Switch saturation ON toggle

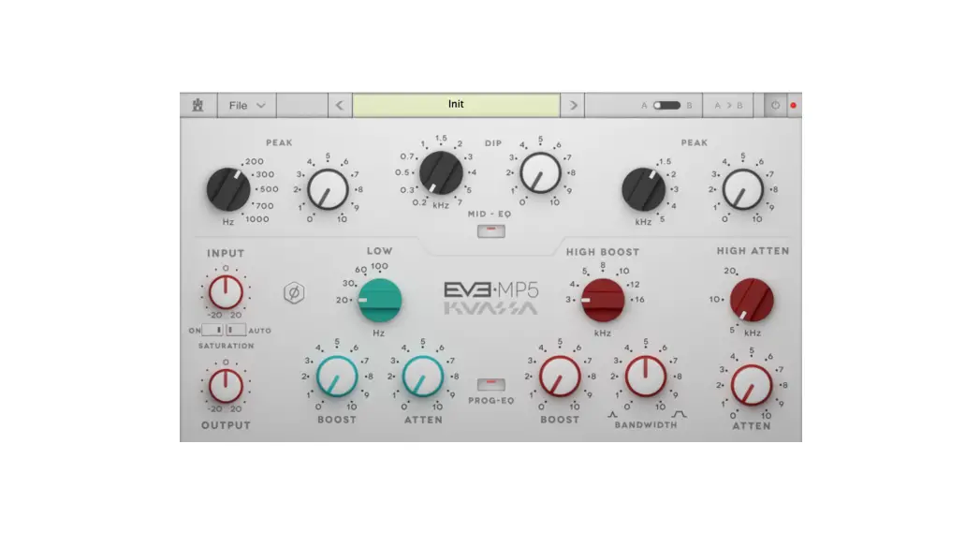pos(212,330)
